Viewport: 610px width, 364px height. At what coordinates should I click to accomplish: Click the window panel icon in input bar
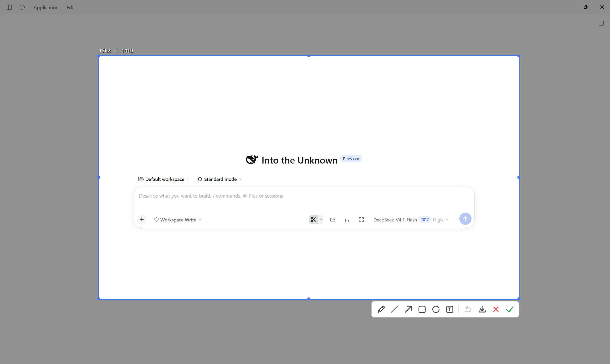[x=333, y=220]
